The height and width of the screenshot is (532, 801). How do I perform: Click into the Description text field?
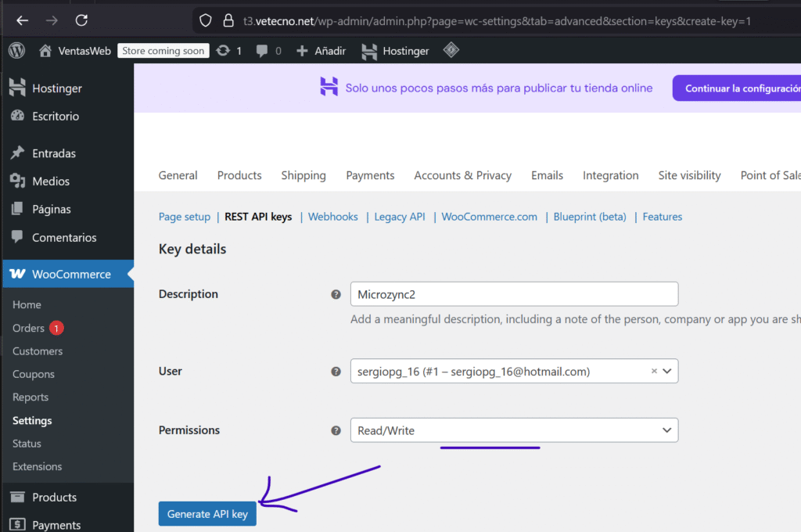[x=513, y=294]
